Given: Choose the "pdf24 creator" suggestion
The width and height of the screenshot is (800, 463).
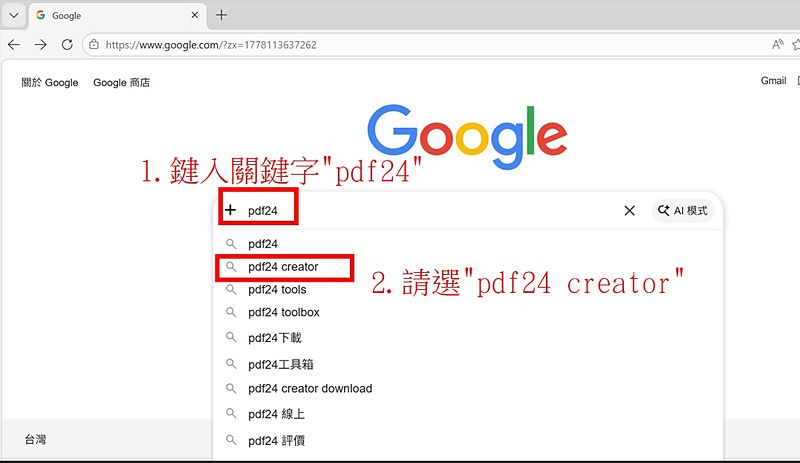Looking at the screenshot, I should [468, 267].
